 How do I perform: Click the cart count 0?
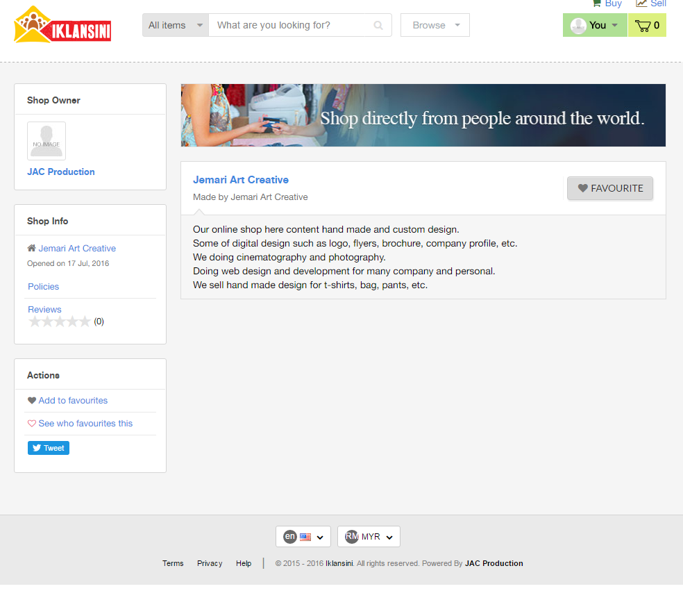pos(657,25)
